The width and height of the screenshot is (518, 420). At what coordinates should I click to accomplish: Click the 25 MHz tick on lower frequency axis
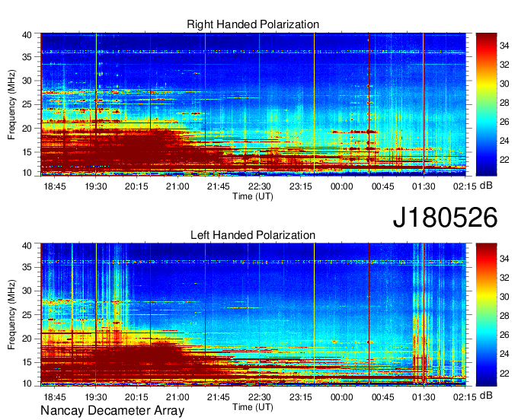tap(27, 315)
